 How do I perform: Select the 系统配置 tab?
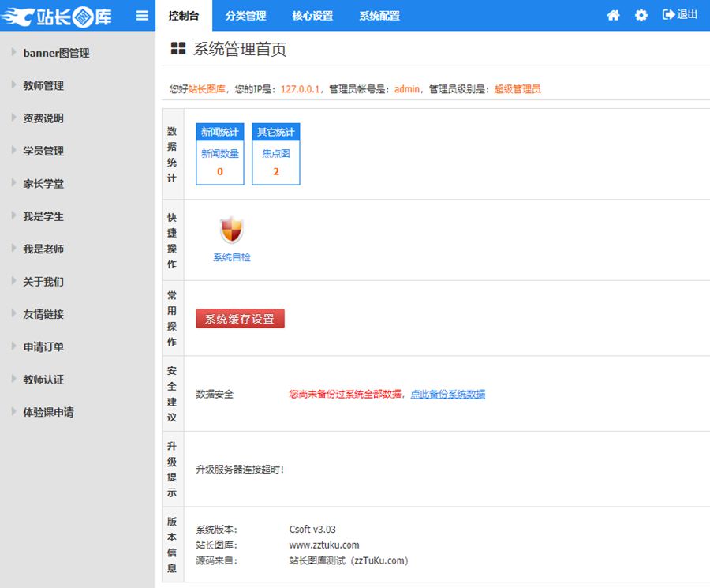[x=379, y=16]
